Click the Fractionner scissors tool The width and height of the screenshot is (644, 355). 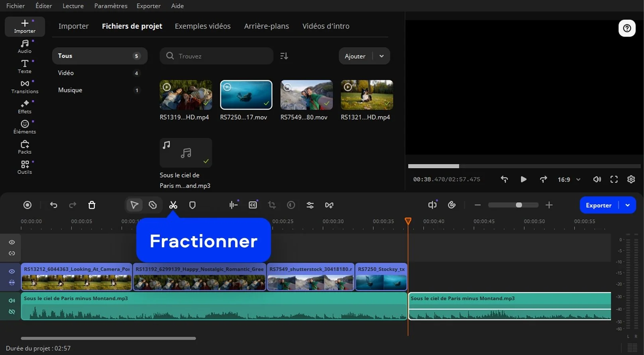click(173, 205)
